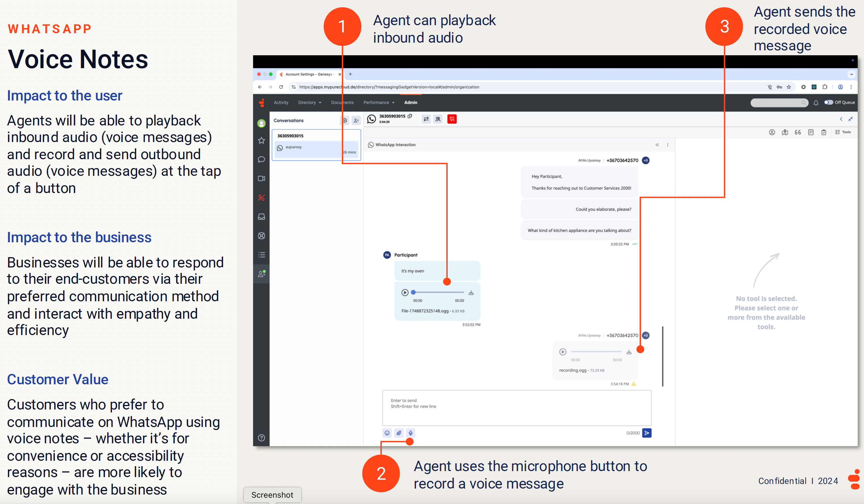
Task: Click the microphone record button
Action: click(410, 433)
